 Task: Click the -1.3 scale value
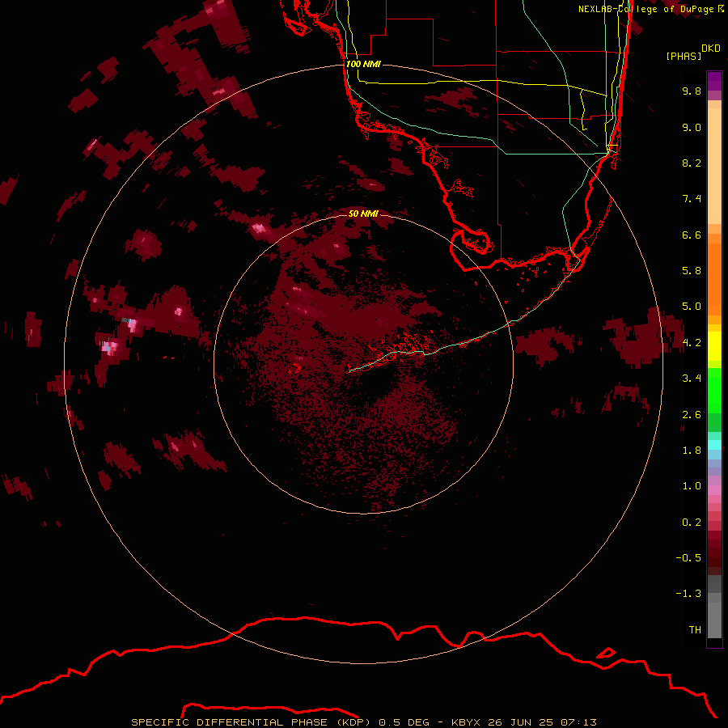coord(688,594)
